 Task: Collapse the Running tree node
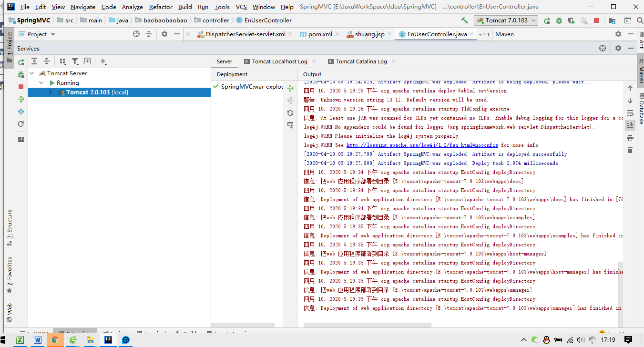pyautogui.click(x=41, y=83)
